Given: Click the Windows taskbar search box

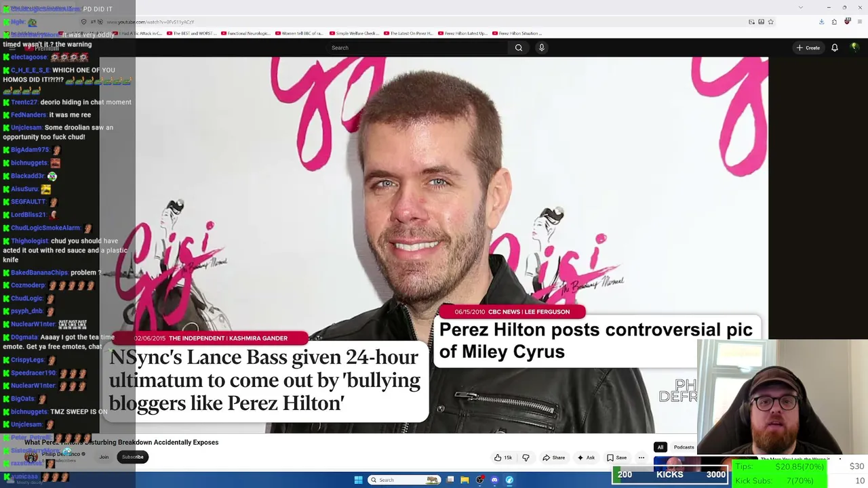Looking at the screenshot, I should (x=404, y=480).
